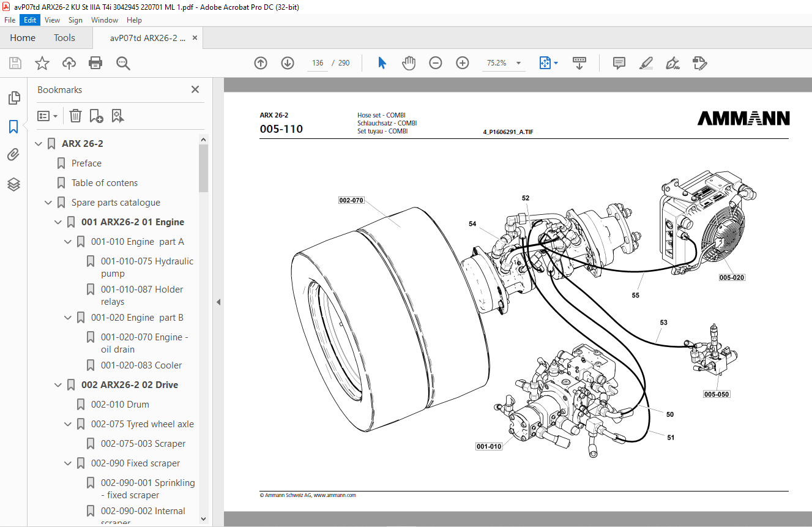Image resolution: width=812 pixels, height=527 pixels.
Task: Close the Bookmarks panel
Action: pos(195,89)
